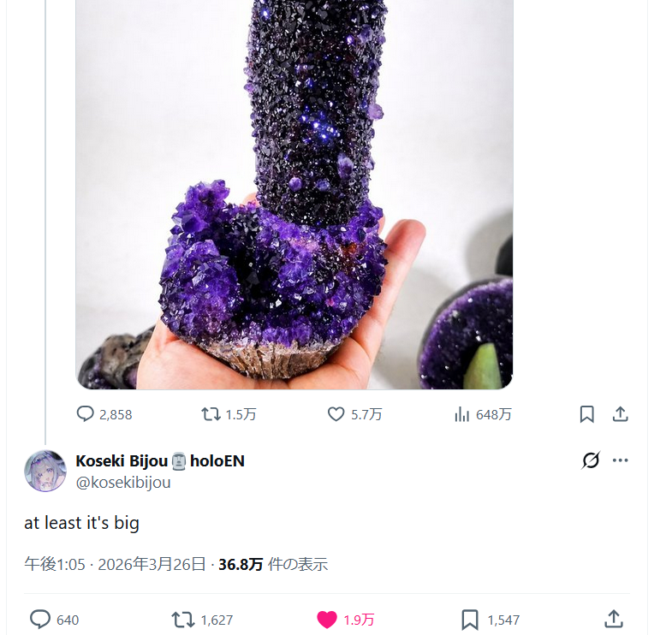This screenshot has height=635, width=672.
Task: Share the amethyst crystal image post
Action: pyautogui.click(x=621, y=414)
